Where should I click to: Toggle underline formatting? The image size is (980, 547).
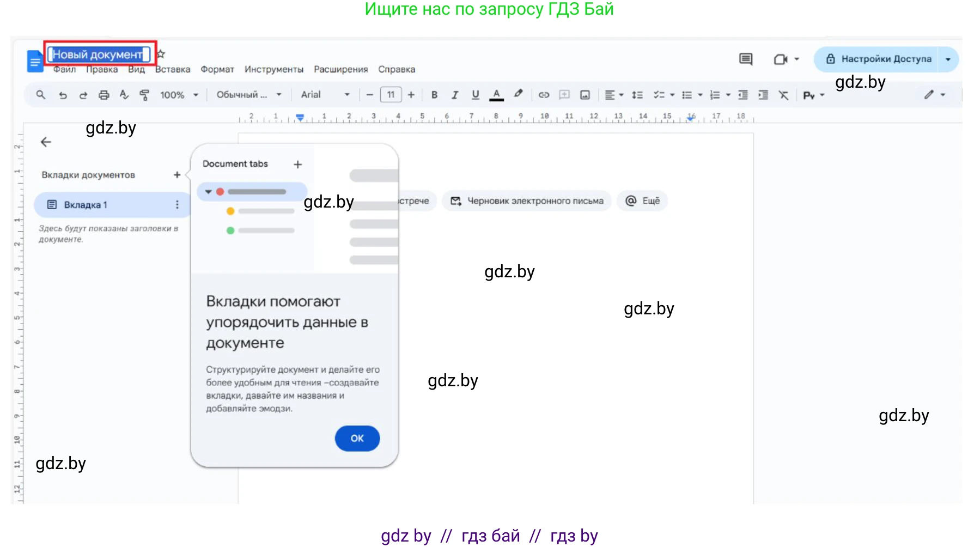(x=476, y=95)
